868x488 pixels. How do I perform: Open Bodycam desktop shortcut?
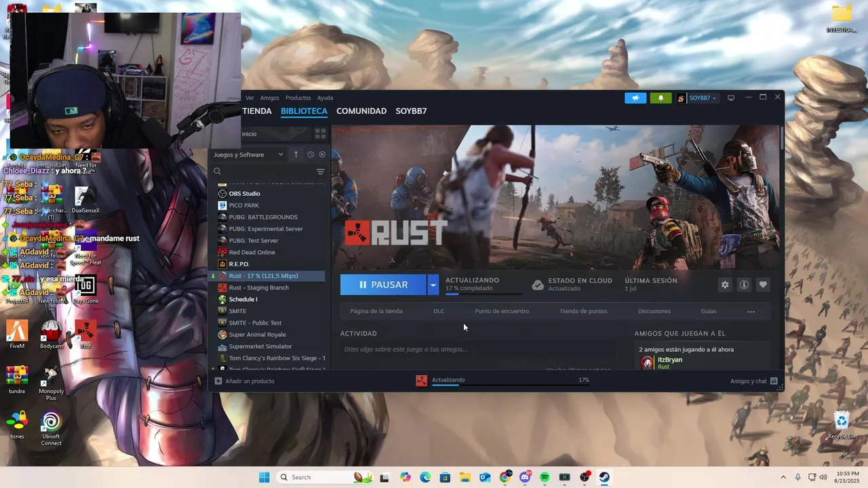tap(51, 335)
